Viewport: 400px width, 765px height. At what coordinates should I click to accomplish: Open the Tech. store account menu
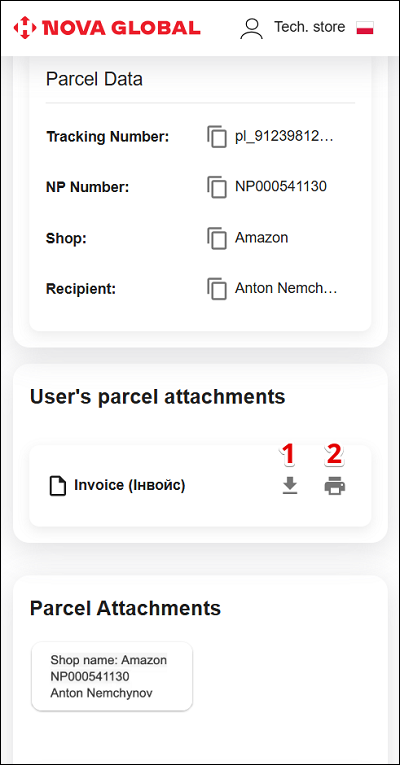309,27
